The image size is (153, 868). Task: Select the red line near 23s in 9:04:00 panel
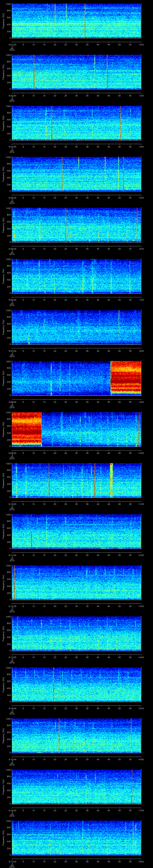62,174
